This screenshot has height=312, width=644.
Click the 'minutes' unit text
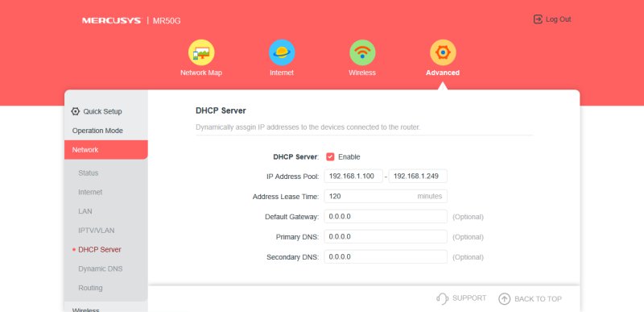click(x=430, y=197)
